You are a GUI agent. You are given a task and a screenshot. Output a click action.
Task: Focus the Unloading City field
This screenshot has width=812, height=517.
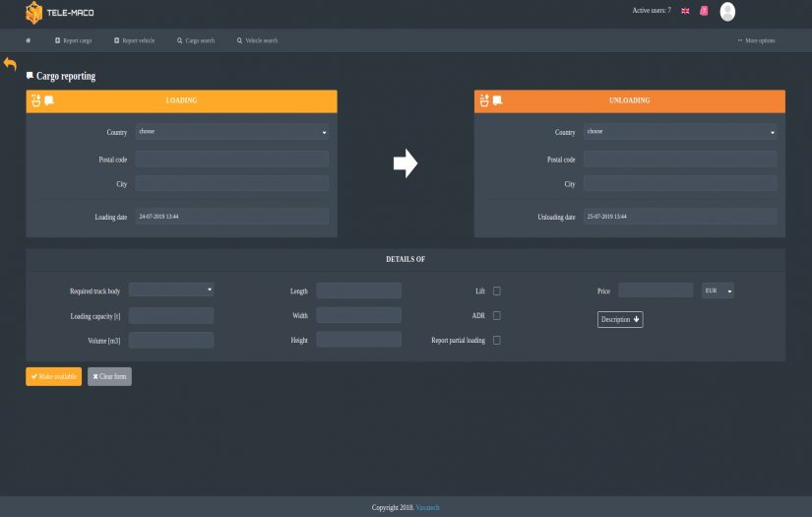[x=680, y=183]
